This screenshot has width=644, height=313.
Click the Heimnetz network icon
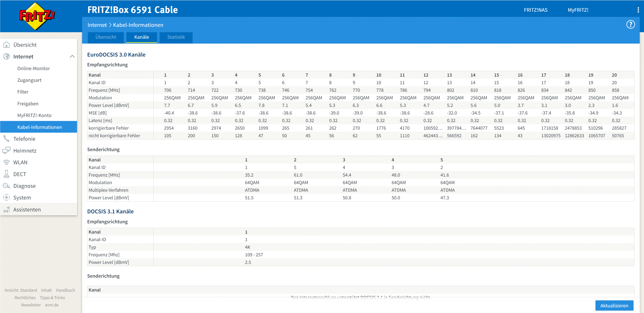pyautogui.click(x=7, y=150)
